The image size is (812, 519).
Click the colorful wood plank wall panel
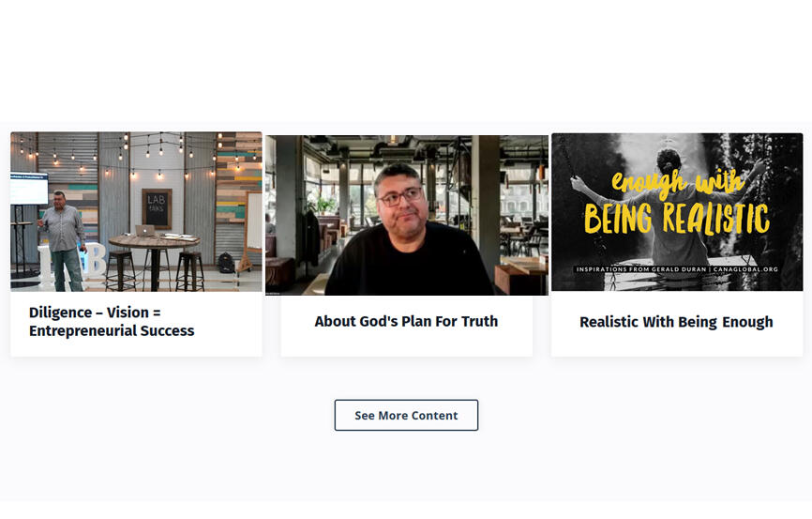(239, 176)
